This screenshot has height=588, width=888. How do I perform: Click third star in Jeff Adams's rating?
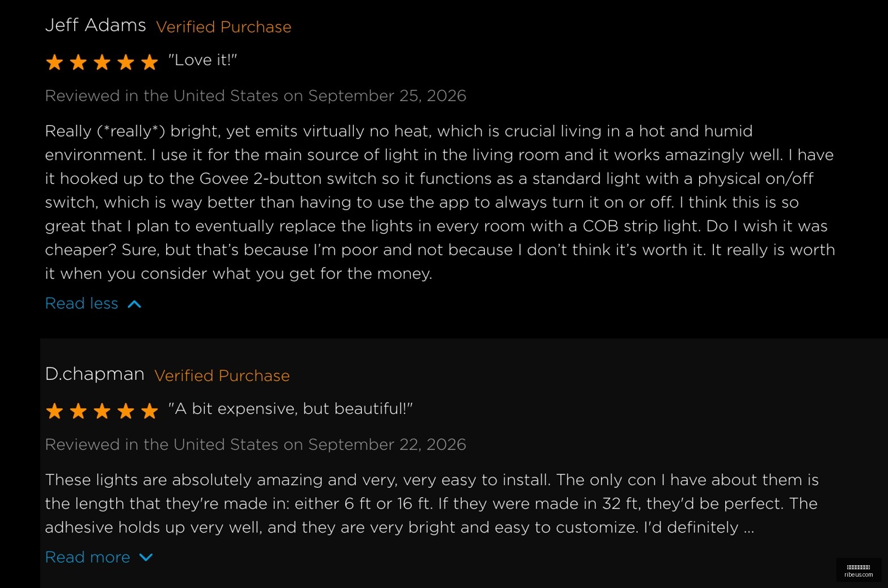pos(102,62)
